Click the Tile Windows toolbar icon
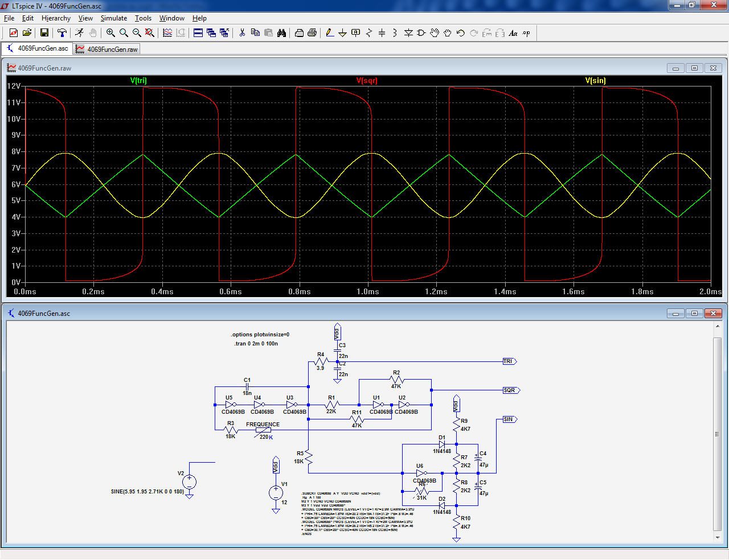729x560 pixels. [x=198, y=33]
